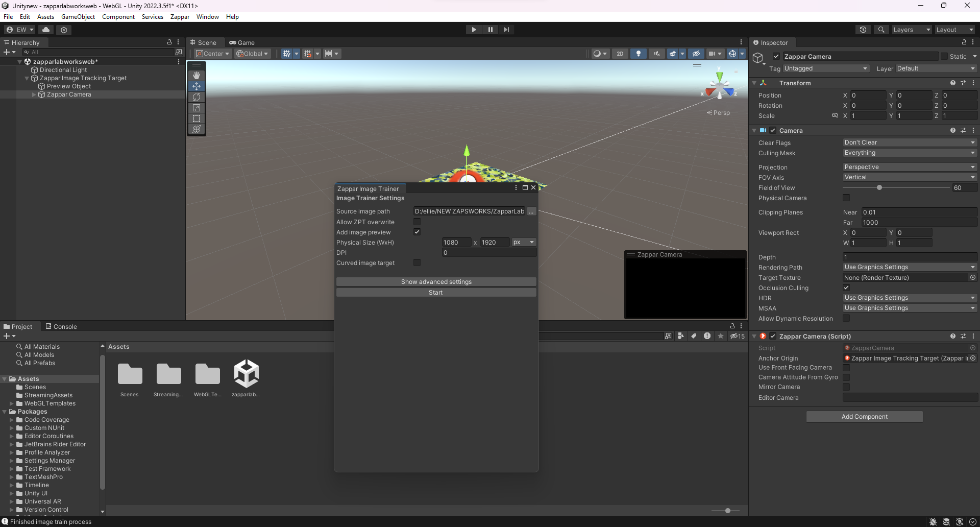This screenshot has height=527, width=980.
Task: Toggle Allow ZPT overwrite checkbox
Action: [x=417, y=222]
